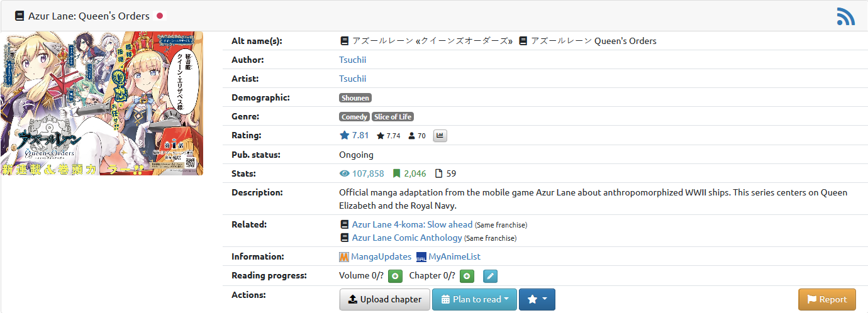Increment the Chapter reading progress
Screen dimensions: 868x313
coord(467,276)
